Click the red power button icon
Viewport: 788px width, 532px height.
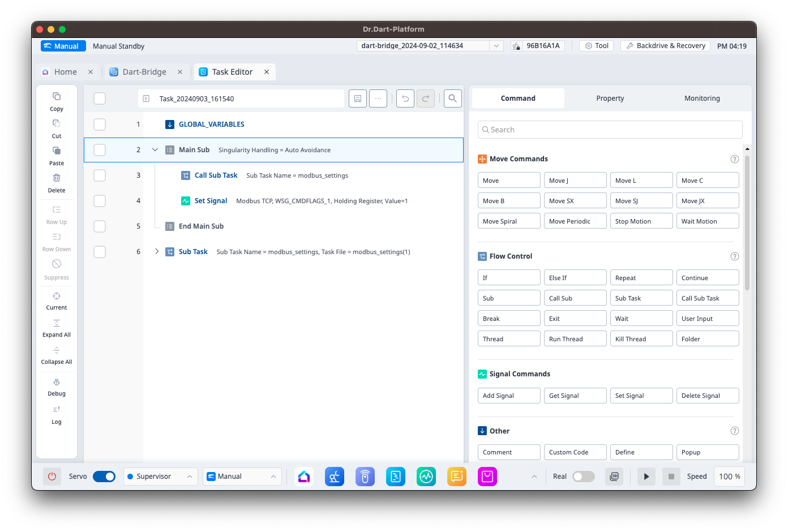(52, 477)
